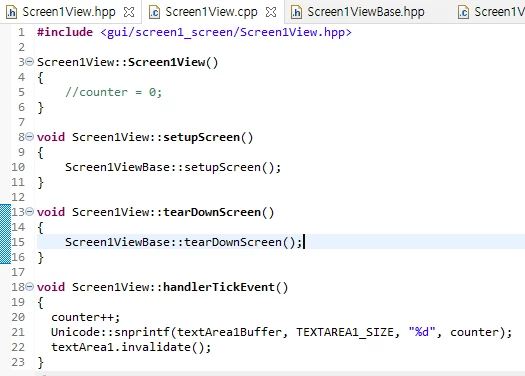
Task: Click the bold Screen1View constructor name on line 3
Action: [x=166, y=62]
